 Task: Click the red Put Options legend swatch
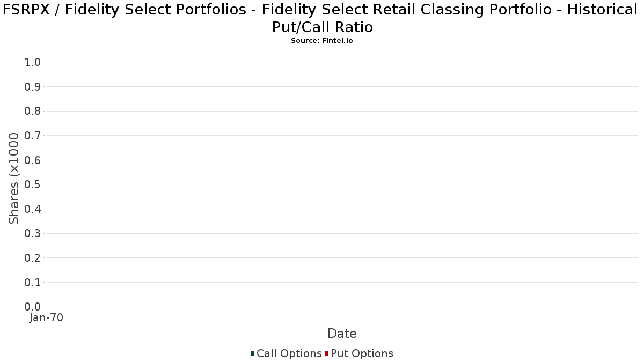pyautogui.click(x=326, y=353)
